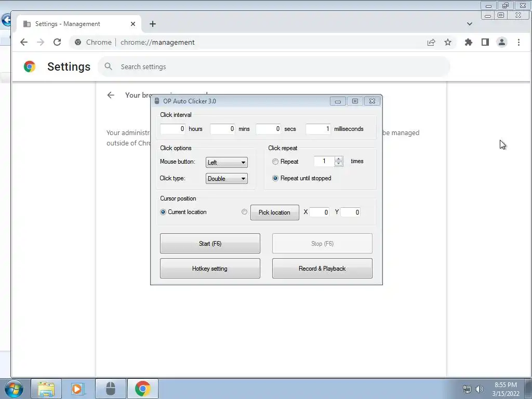Click the Stop (F6) button
This screenshot has width=532, height=399.
(322, 243)
